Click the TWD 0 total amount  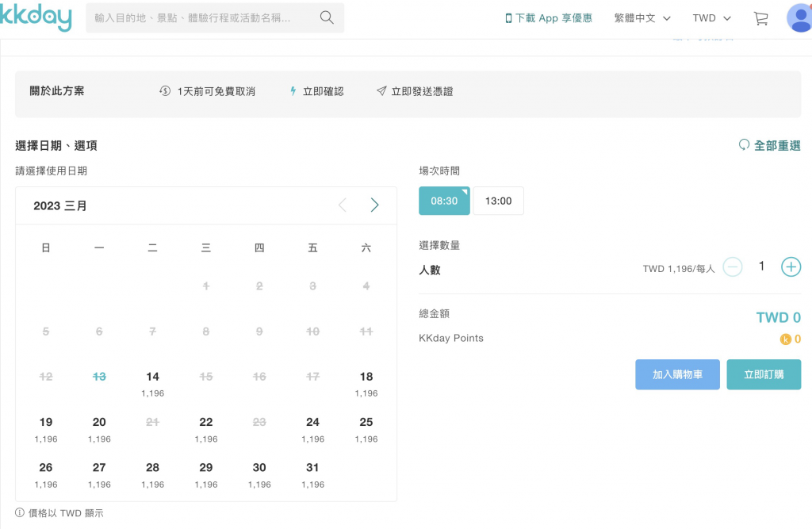click(779, 317)
